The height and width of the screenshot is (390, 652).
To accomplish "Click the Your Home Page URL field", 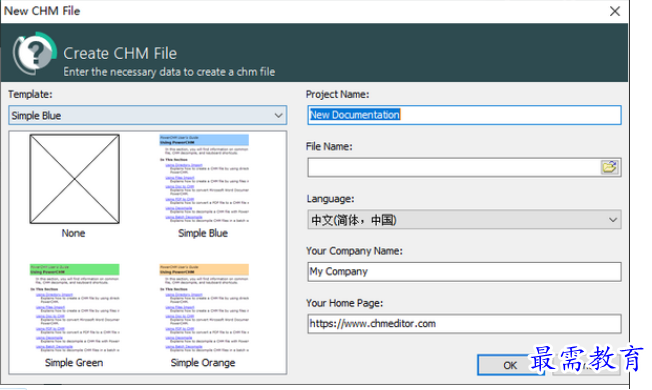I will [x=464, y=324].
